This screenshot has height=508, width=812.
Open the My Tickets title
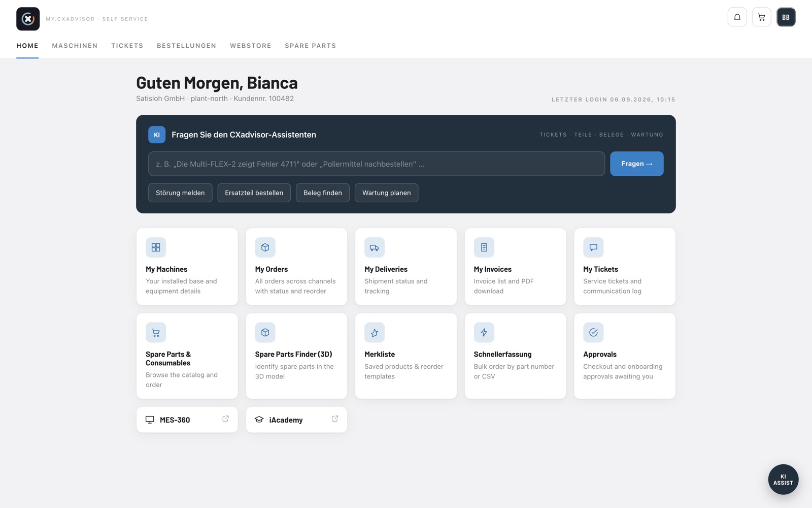pyautogui.click(x=600, y=269)
